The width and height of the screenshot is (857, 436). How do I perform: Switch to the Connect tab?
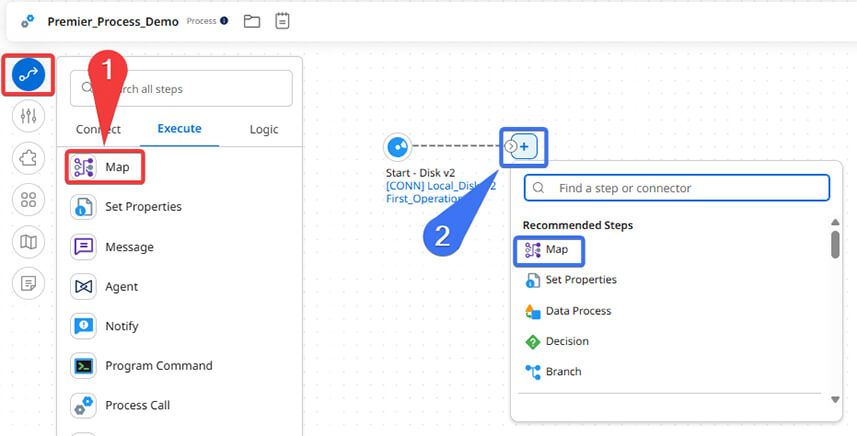pyautogui.click(x=98, y=129)
